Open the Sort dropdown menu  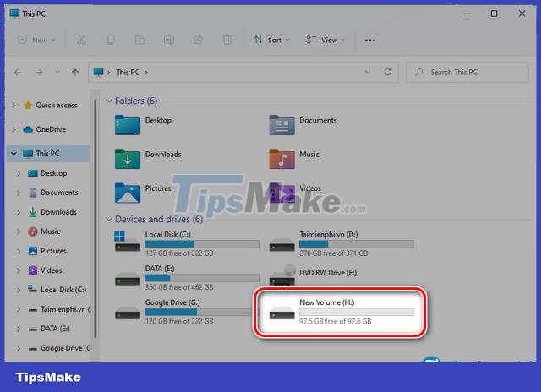point(271,40)
